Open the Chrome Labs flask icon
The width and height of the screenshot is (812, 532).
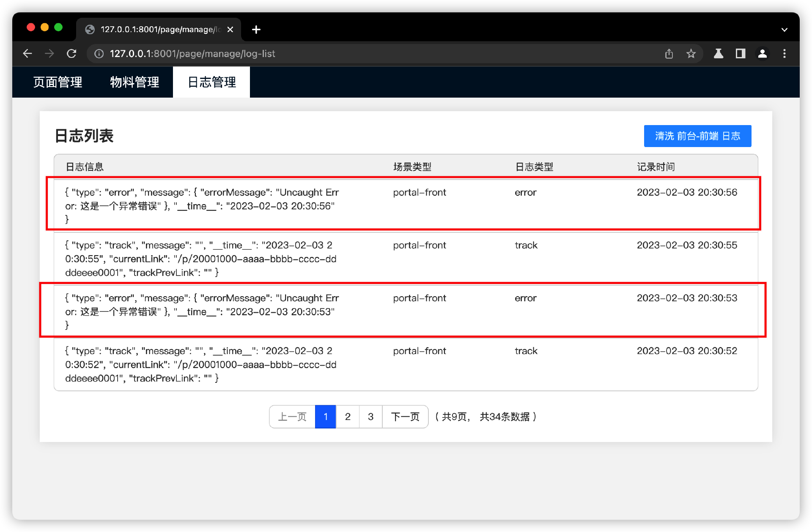(x=718, y=54)
